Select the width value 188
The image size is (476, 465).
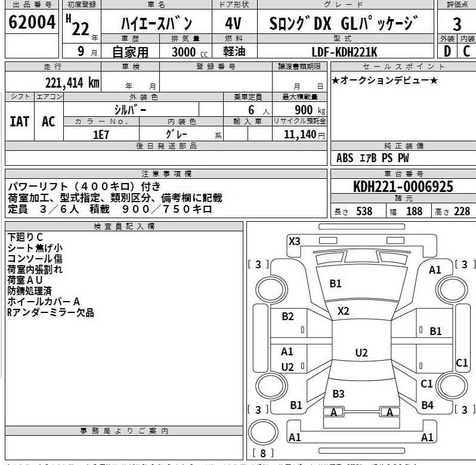pos(414,211)
